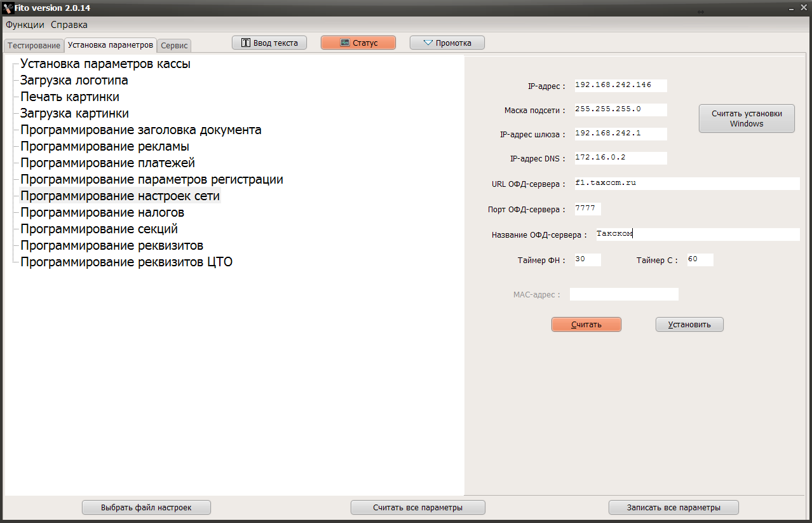This screenshot has height=523, width=812.
Task: Minimize the Fito window
Action: (x=792, y=8)
